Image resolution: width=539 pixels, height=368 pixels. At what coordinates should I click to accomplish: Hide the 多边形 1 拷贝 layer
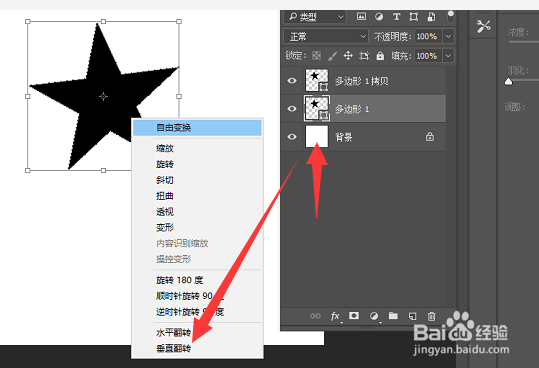click(292, 81)
